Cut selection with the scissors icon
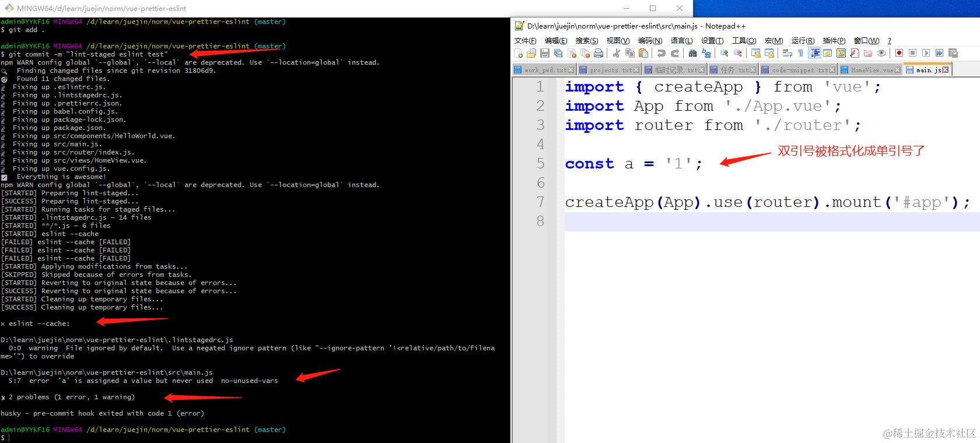Screen dimensions: 980x443 616,53
